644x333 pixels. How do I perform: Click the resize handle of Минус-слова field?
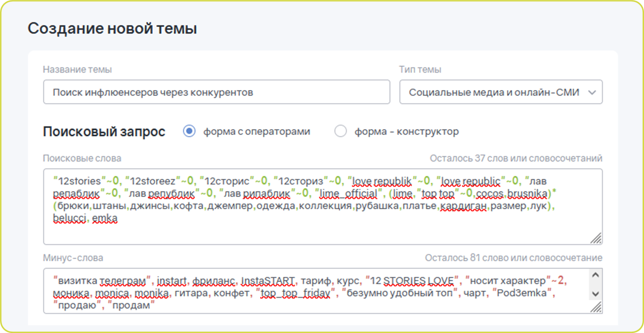[596, 307]
